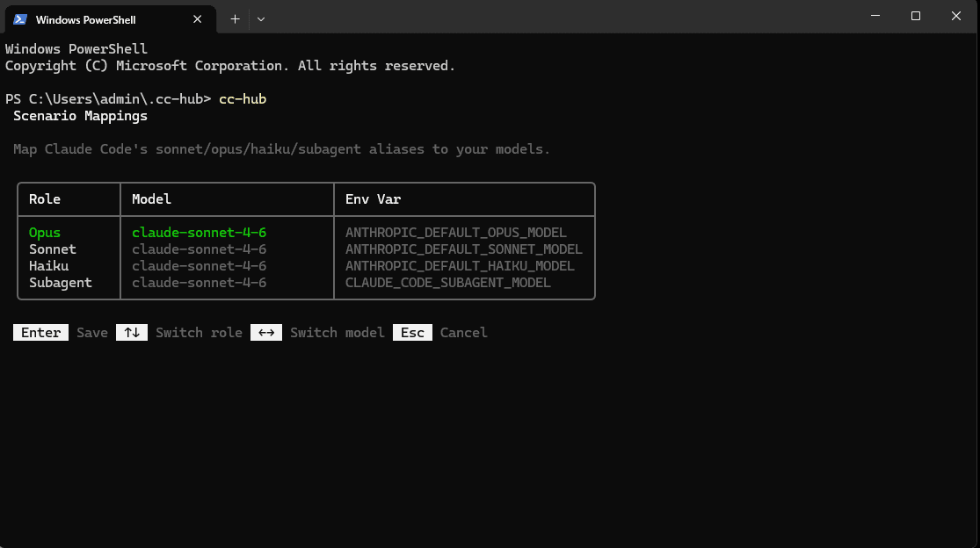Click the Save label
Image resolution: width=980 pixels, height=548 pixels.
coord(92,333)
